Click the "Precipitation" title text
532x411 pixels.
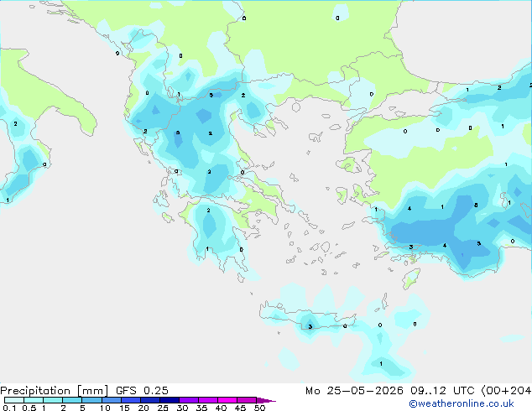tap(35, 391)
